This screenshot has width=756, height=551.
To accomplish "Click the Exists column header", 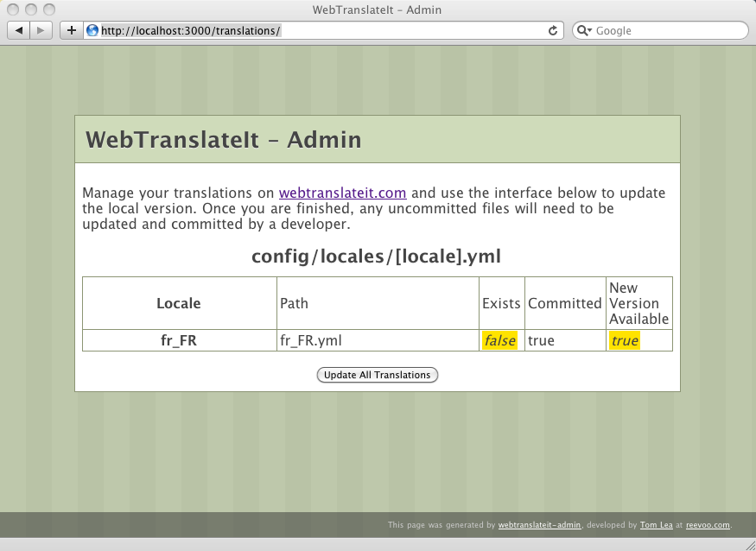I will [501, 303].
